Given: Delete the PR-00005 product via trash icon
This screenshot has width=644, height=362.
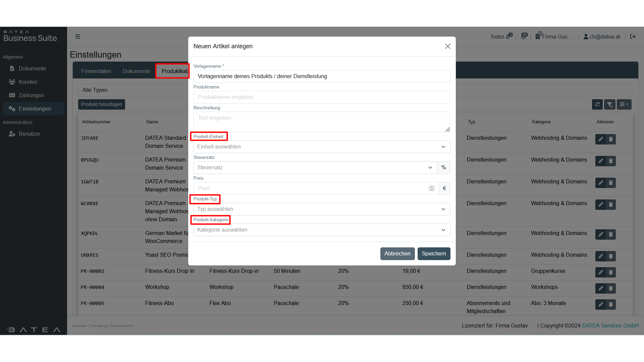Looking at the screenshot, I should [x=611, y=304].
